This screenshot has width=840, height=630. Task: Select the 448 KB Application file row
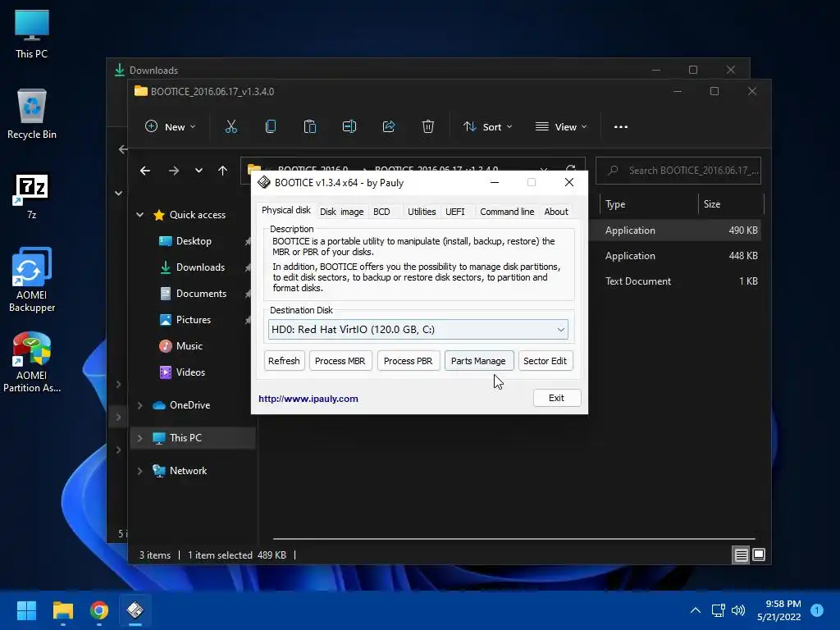click(675, 256)
